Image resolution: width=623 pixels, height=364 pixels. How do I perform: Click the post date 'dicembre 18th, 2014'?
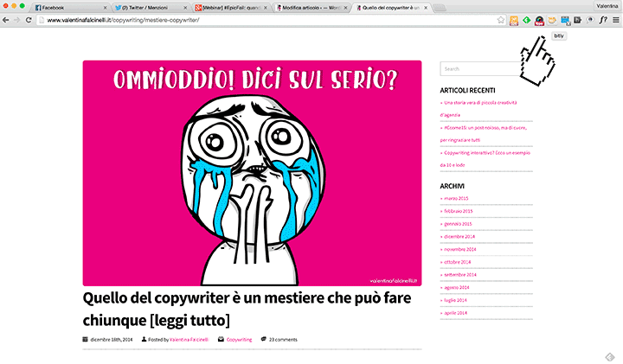point(112,340)
